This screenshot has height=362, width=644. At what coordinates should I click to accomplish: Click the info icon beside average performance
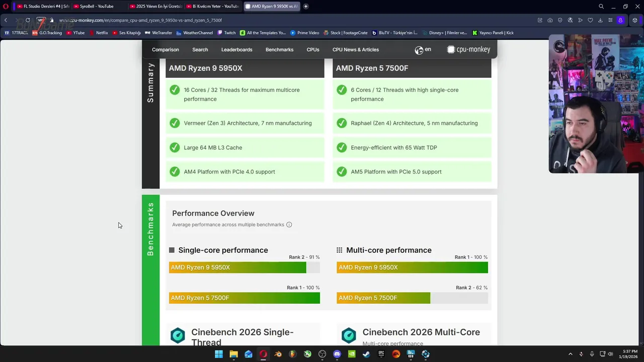click(x=289, y=225)
